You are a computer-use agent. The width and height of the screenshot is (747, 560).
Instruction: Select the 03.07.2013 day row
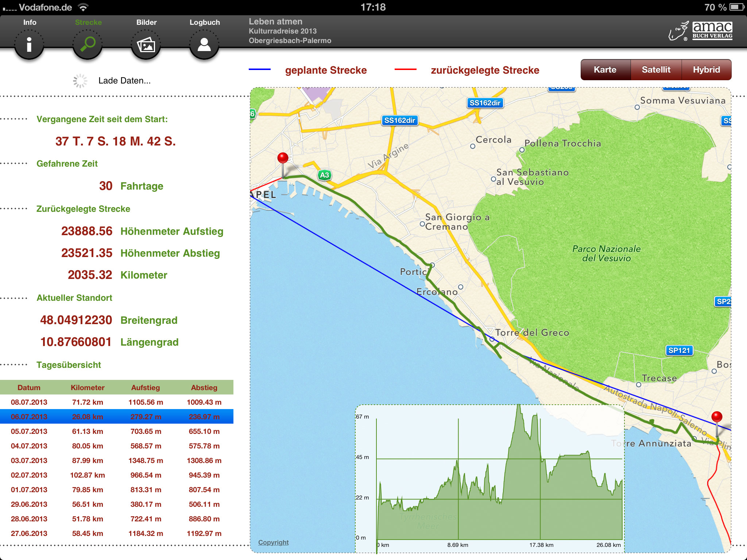point(117,460)
